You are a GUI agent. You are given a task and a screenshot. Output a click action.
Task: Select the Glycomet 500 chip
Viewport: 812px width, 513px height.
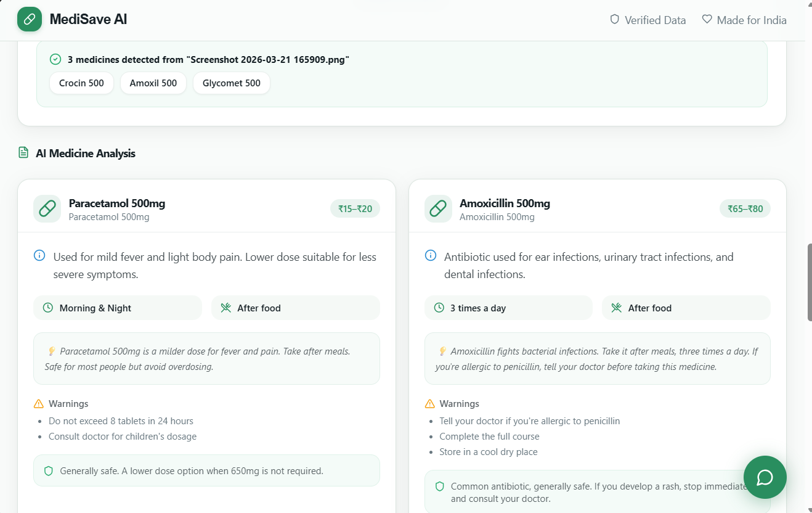[x=231, y=83]
